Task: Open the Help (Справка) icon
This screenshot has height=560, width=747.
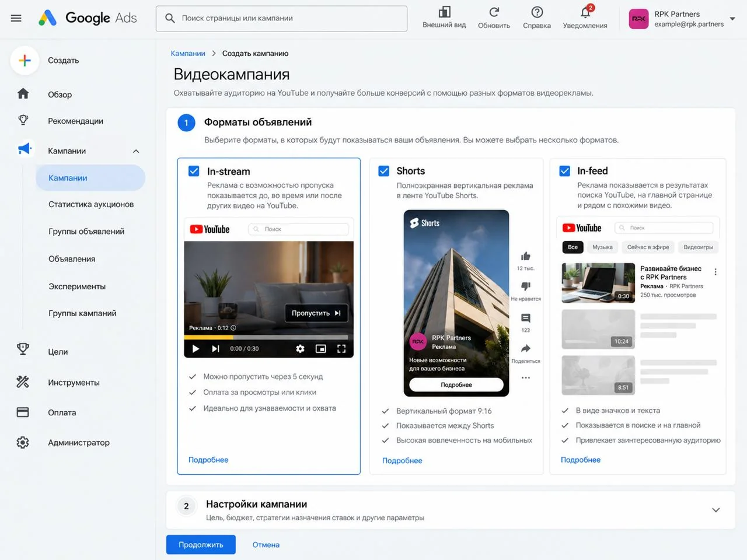Action: [537, 12]
